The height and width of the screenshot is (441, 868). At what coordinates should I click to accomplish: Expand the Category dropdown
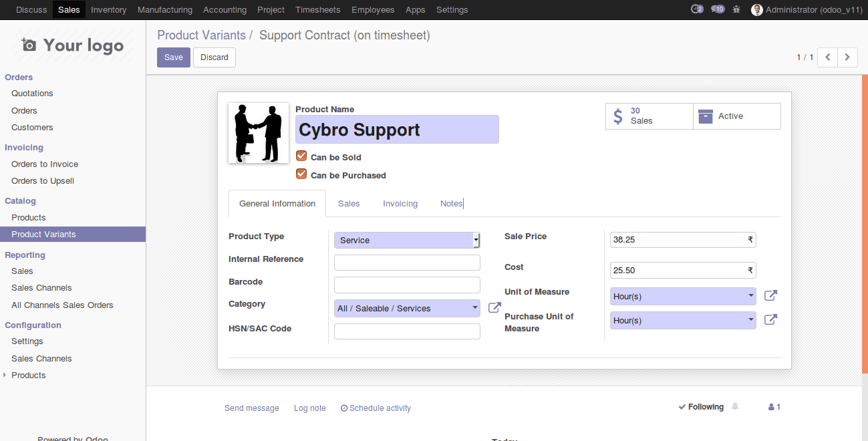tap(407, 308)
